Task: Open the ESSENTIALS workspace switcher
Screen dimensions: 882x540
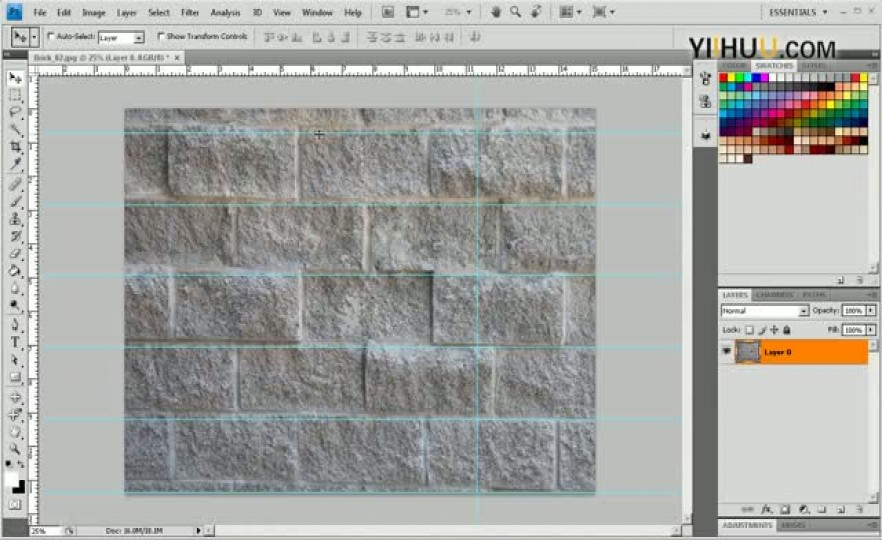Action: coord(798,12)
